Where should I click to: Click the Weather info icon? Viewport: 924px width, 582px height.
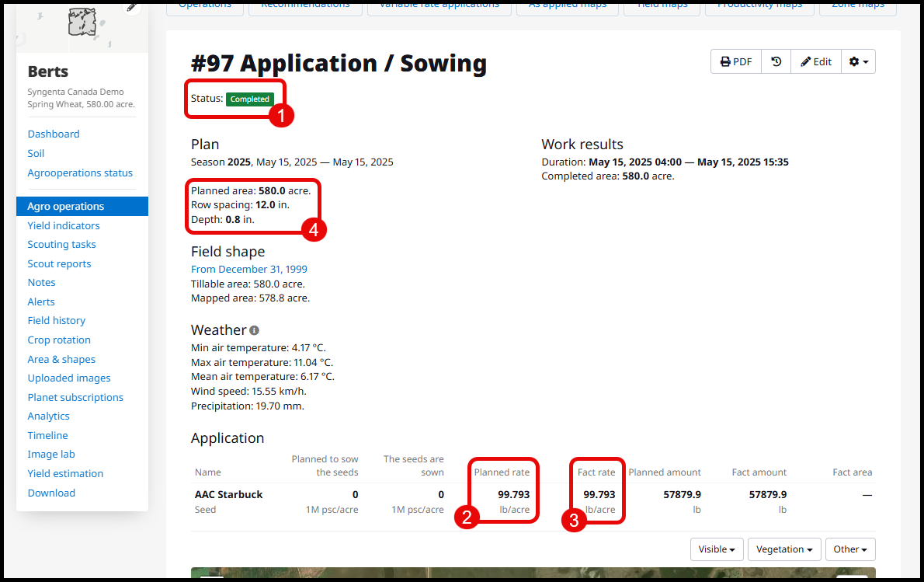(x=254, y=330)
